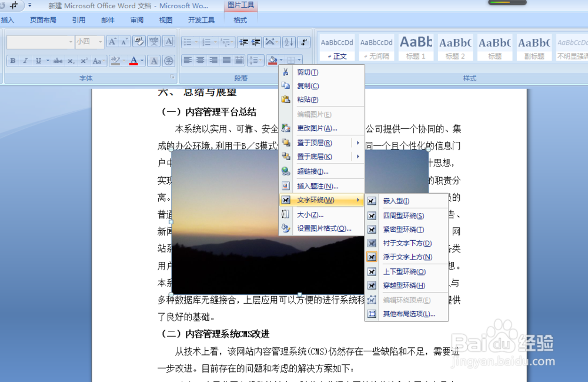The height and width of the screenshot is (382, 588).
Task: Select 上下型环绕 wrapping option
Action: coord(406,271)
